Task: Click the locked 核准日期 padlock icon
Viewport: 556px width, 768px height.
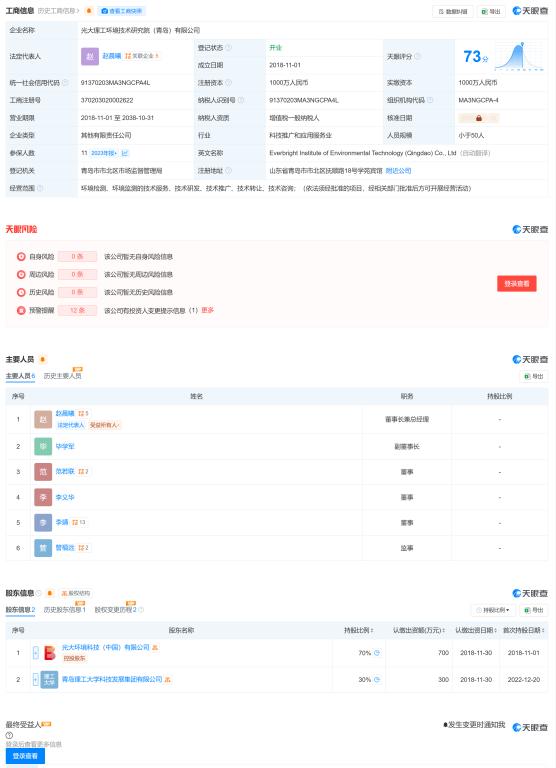Action: (479, 118)
